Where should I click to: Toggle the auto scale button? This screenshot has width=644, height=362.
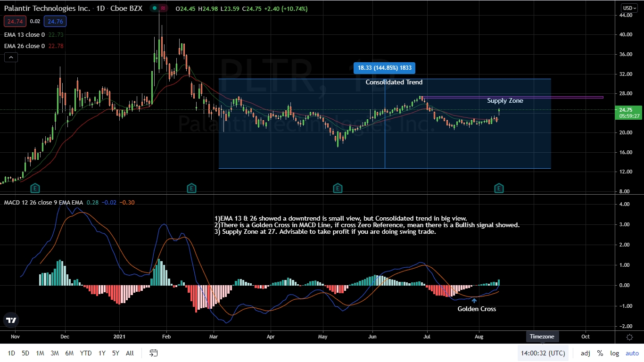pos(632,353)
